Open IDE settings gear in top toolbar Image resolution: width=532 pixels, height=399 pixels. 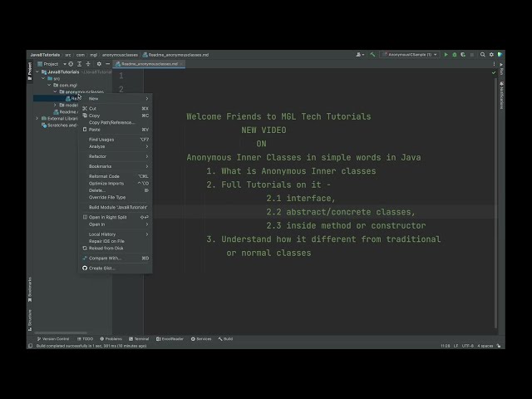tap(491, 55)
